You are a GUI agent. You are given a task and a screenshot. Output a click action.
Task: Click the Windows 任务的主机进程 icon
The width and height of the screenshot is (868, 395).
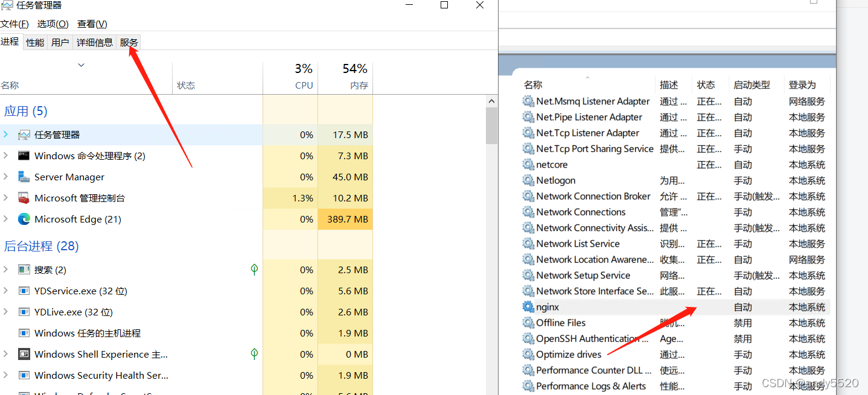(24, 333)
